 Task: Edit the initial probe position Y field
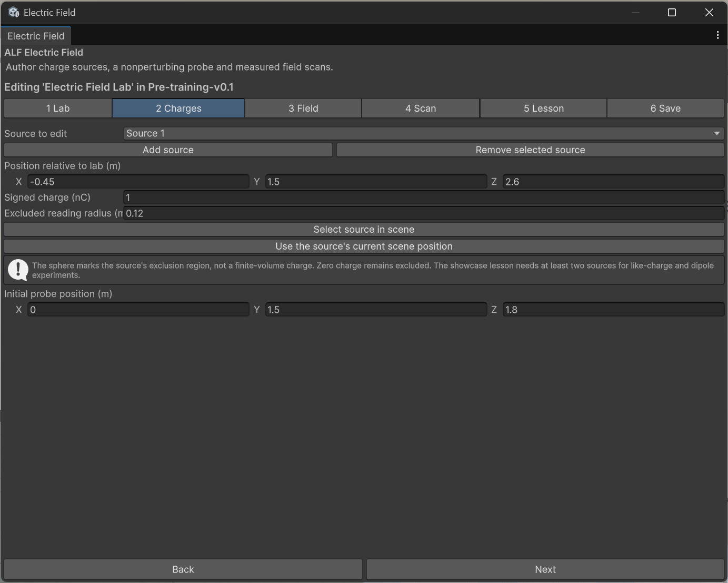point(376,310)
